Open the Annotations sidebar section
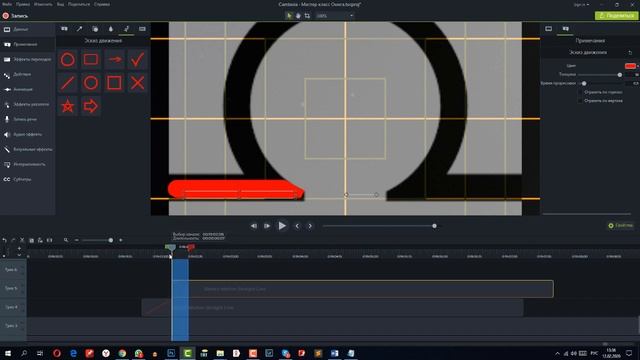The image size is (640, 360). (27, 44)
